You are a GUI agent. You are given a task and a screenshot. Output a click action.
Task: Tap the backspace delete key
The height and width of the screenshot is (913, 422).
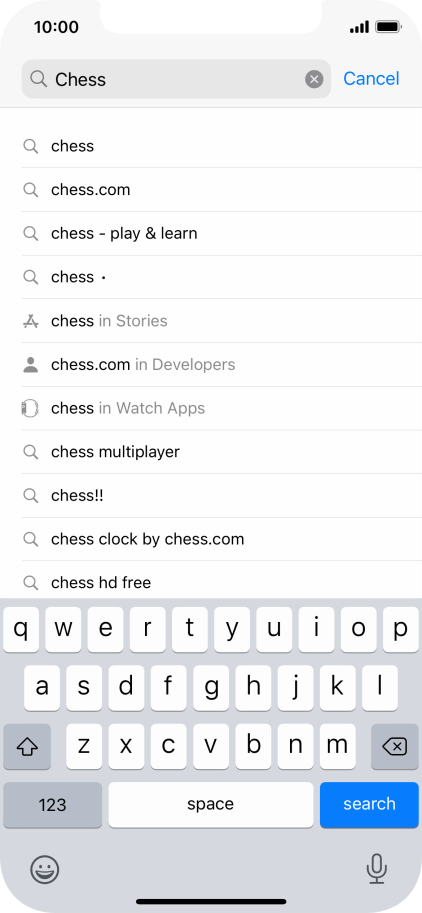pyautogui.click(x=395, y=746)
